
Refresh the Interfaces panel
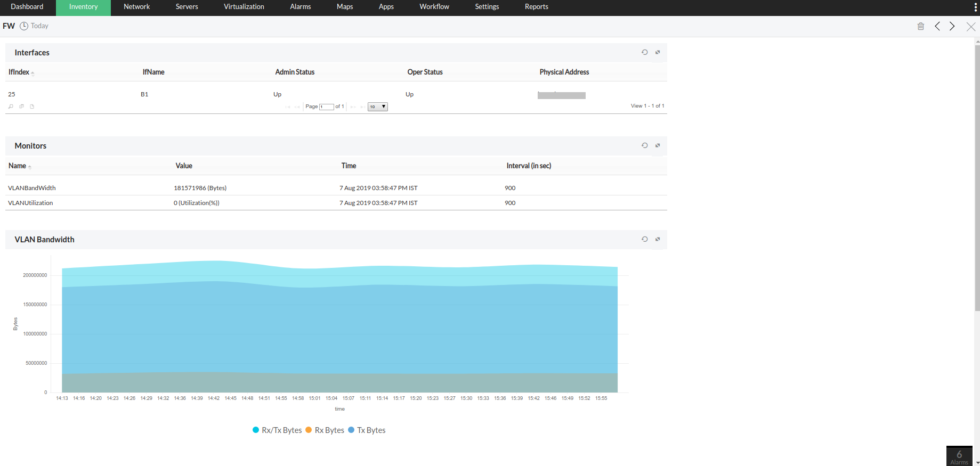click(644, 52)
